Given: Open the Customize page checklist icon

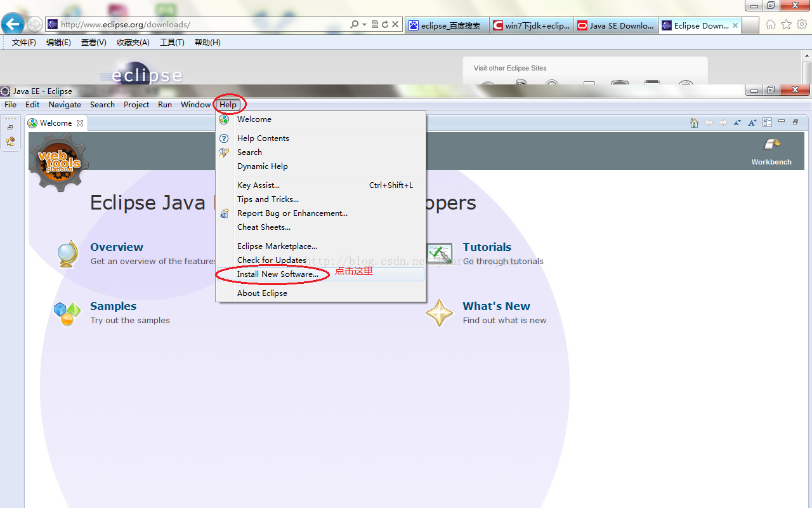Looking at the screenshot, I should coord(767,123).
